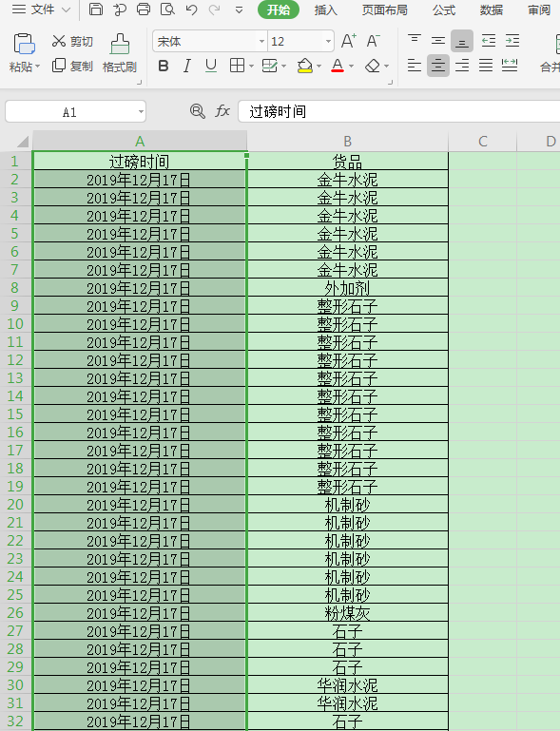This screenshot has height=731, width=560.
Task: Open the Name Box dropdown arrow
Action: point(141,112)
